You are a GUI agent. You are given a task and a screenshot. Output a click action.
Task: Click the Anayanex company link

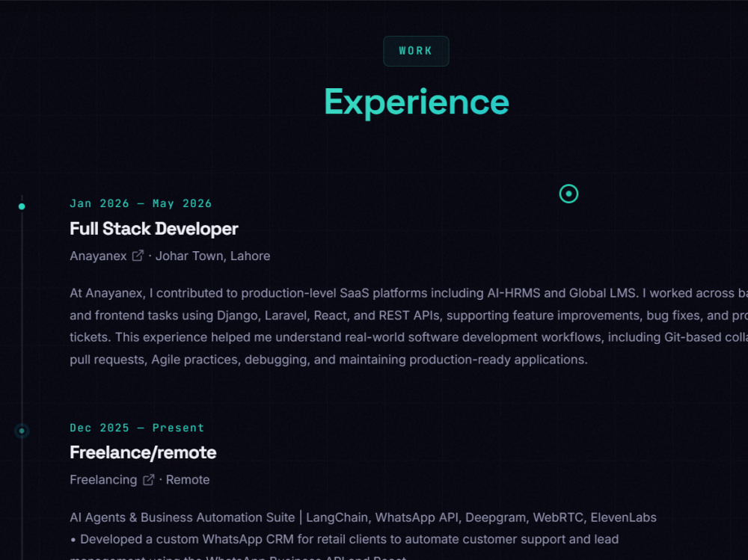[98, 256]
